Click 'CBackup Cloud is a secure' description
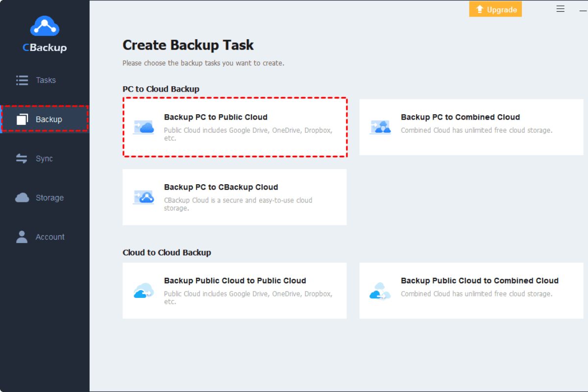 (238, 204)
